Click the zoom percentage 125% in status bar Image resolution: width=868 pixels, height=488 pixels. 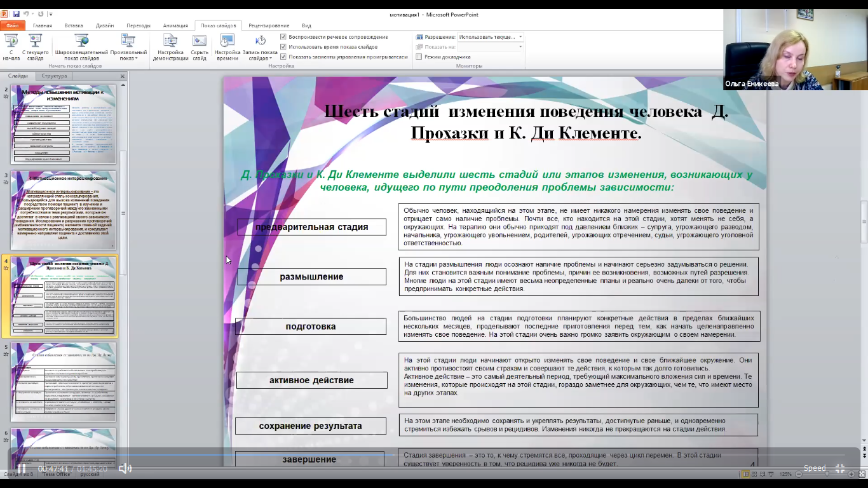(x=785, y=474)
